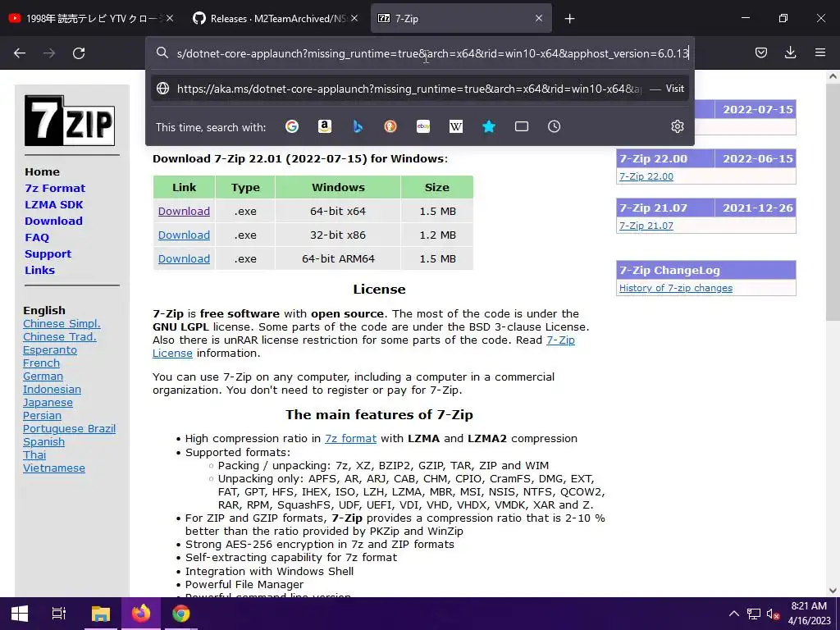840x630 pixels.
Task: Switch language to Persian
Action: click(42, 415)
